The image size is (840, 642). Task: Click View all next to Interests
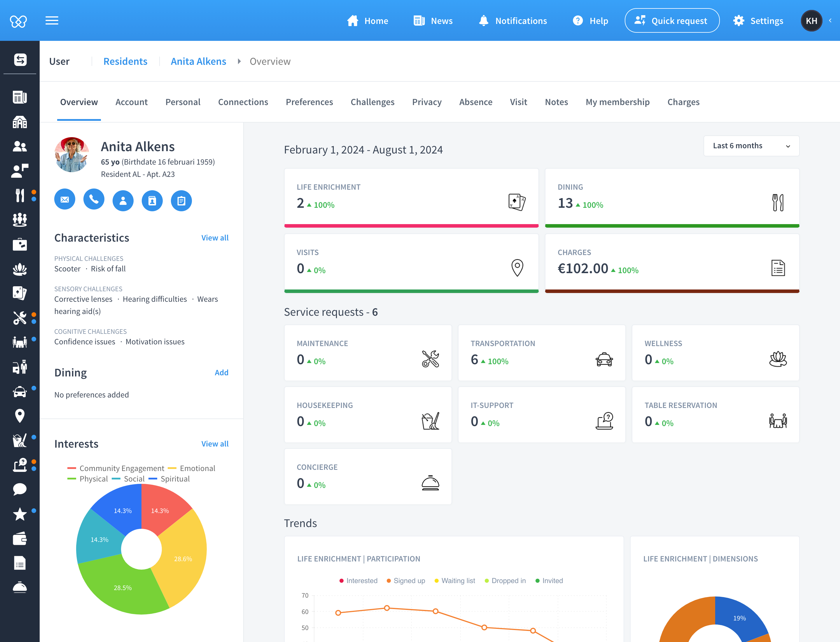215,444
